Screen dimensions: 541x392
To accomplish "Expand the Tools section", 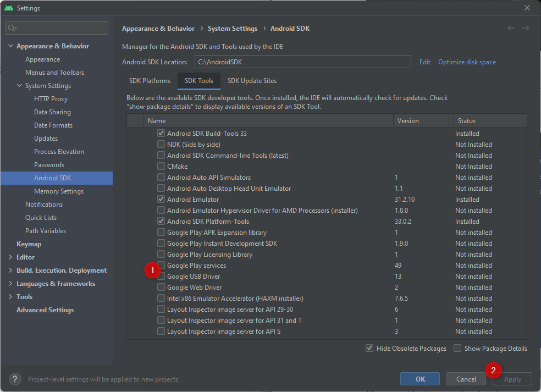I will (10, 297).
